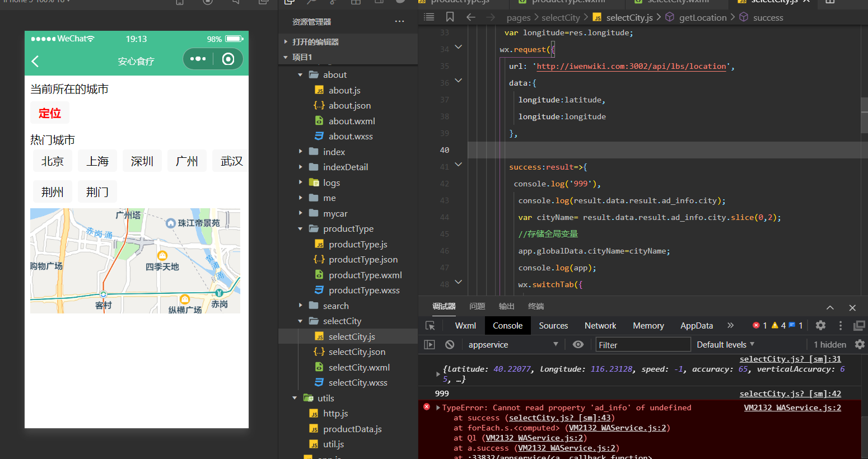Image resolution: width=868 pixels, height=459 pixels.
Task: Tap the red 定位 button in simulator
Action: click(x=50, y=113)
